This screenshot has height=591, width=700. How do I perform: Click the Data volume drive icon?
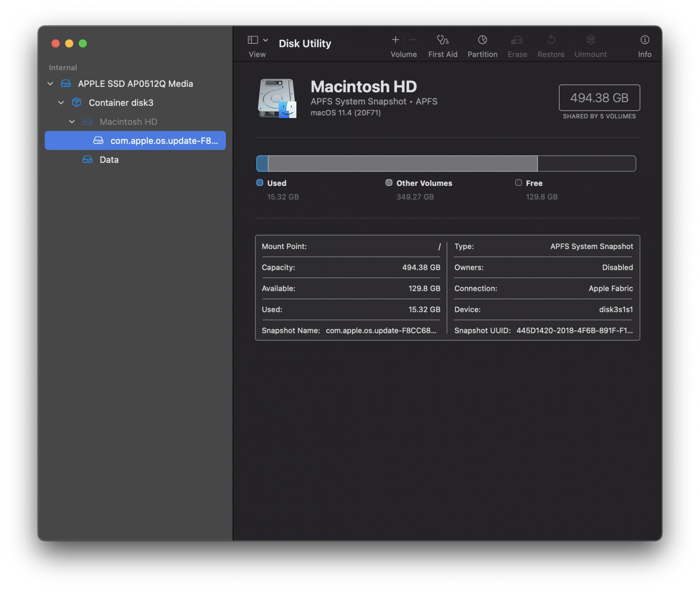coord(87,159)
